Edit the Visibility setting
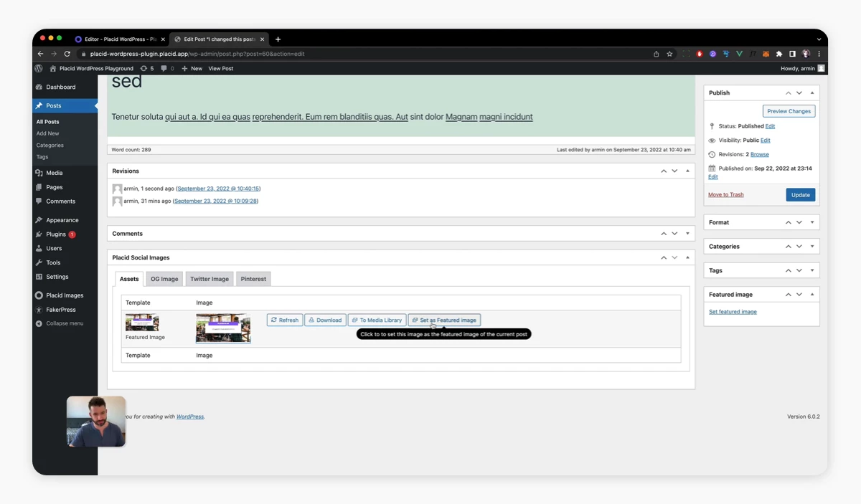The width and height of the screenshot is (861, 504). [x=766, y=141]
